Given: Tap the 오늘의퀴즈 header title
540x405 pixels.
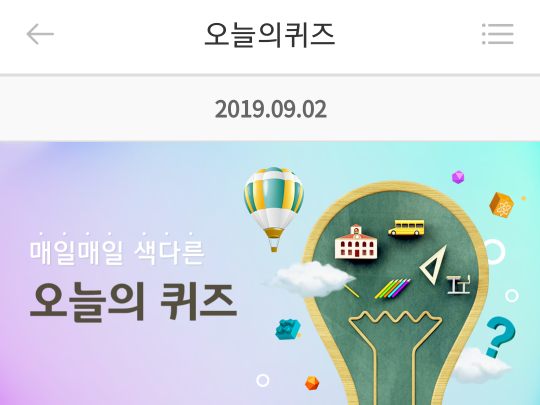Looking at the screenshot, I should point(270,34).
